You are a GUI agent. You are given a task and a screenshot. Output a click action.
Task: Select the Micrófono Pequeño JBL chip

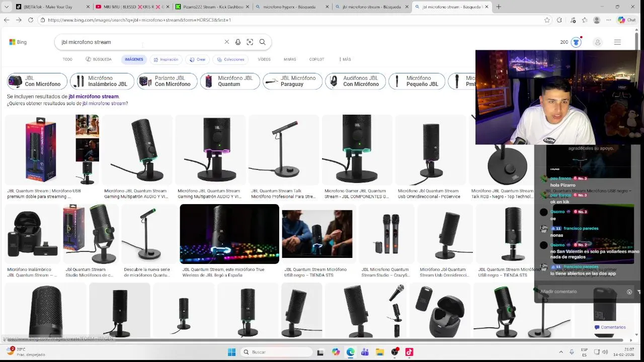pyautogui.click(x=417, y=81)
